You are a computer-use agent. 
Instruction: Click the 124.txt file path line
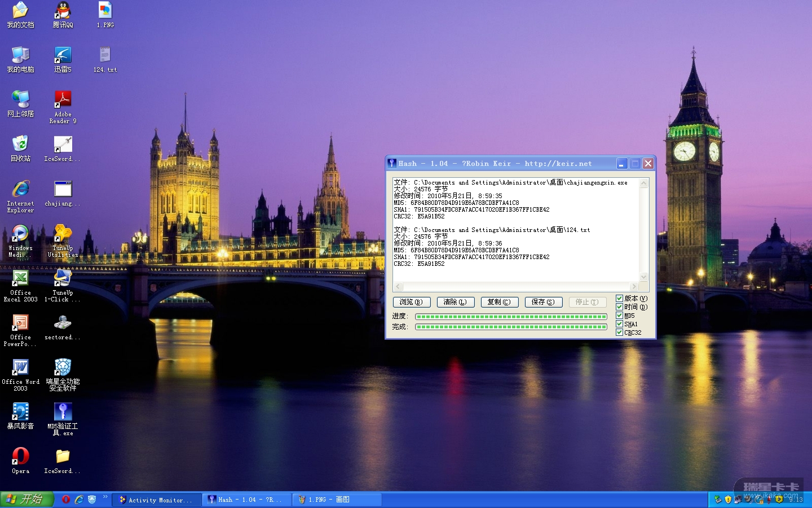[x=492, y=230]
